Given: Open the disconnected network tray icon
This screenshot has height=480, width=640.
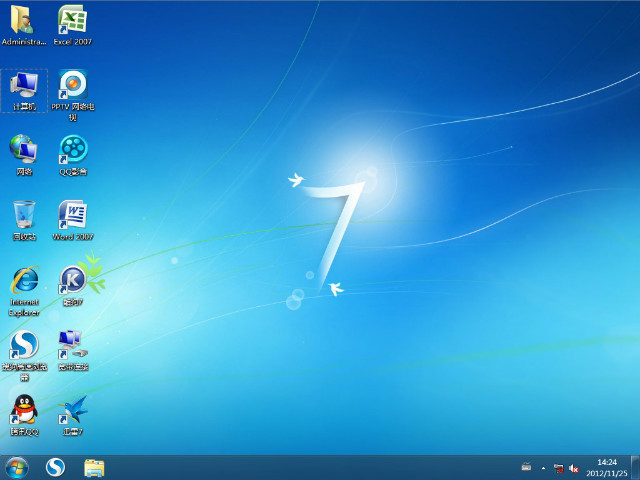Looking at the screenshot, I should pos(559,468).
